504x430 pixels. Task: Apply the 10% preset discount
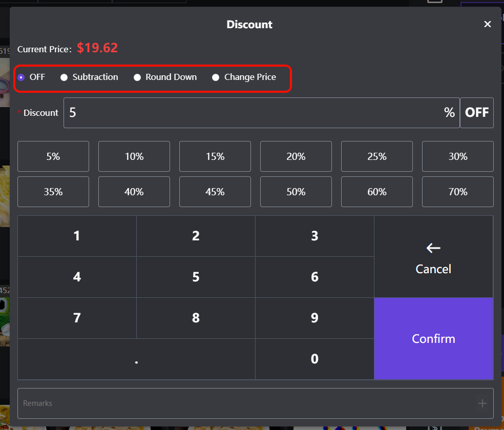pos(134,156)
